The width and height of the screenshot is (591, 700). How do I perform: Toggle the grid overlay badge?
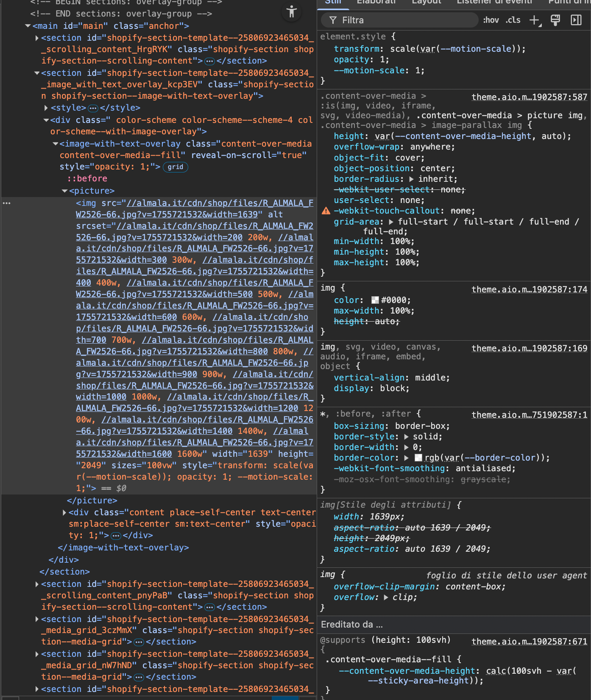pyautogui.click(x=175, y=167)
